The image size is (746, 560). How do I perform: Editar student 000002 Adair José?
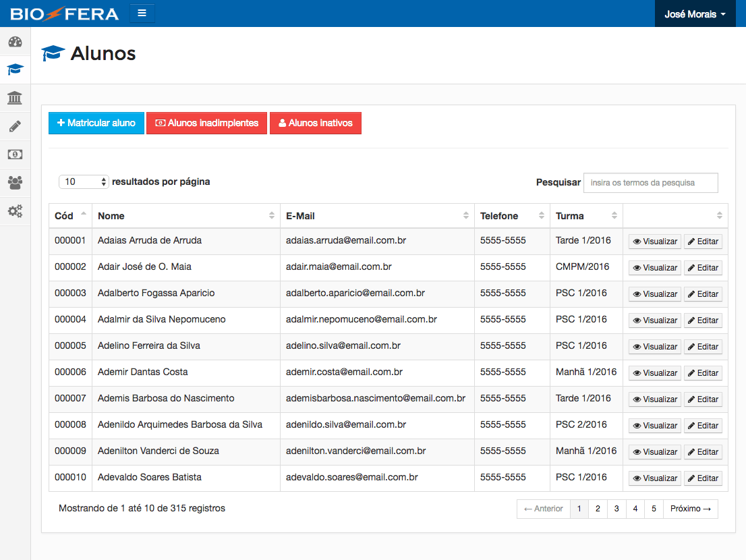pos(703,268)
